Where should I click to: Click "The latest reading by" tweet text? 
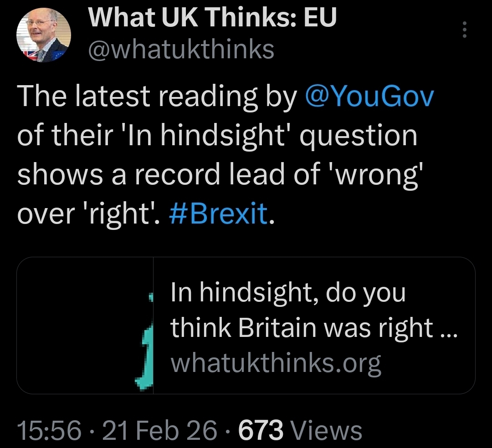155,97
